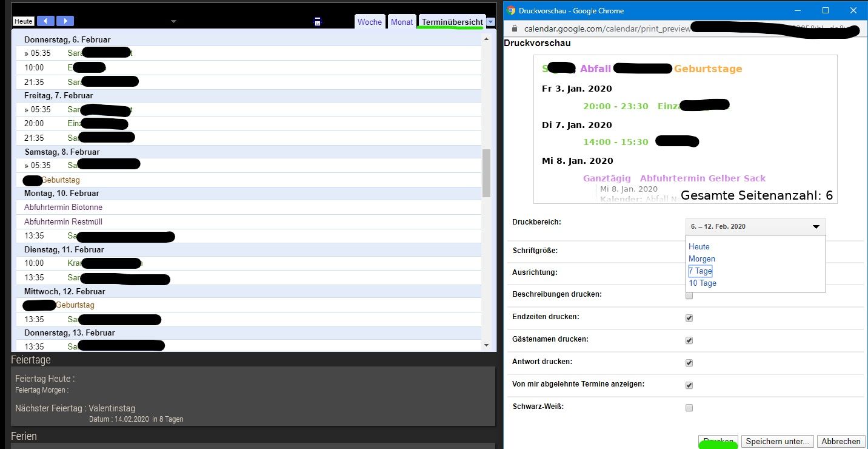Image resolution: width=868 pixels, height=449 pixels.
Task: Toggle Beschreibungen drucken checkbox
Action: click(689, 295)
